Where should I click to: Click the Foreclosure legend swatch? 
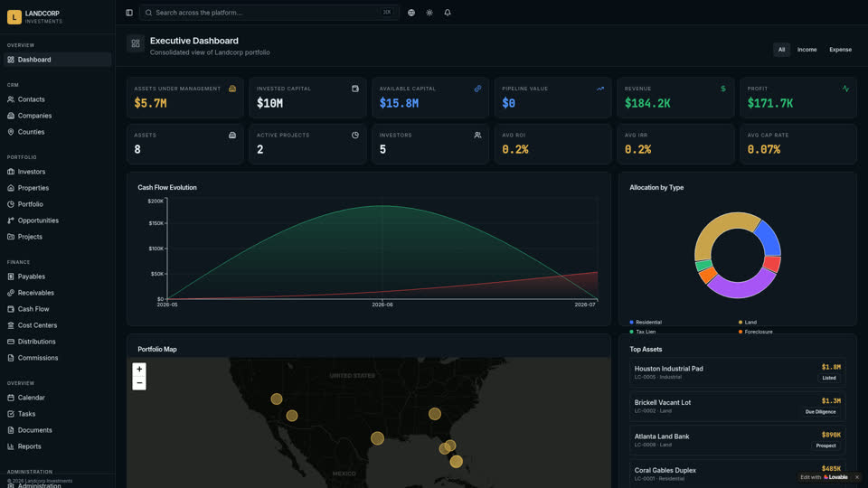pyautogui.click(x=741, y=332)
